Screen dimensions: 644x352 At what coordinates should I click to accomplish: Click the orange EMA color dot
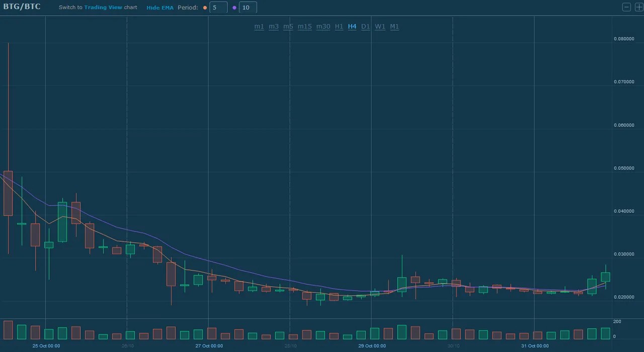[x=205, y=8]
